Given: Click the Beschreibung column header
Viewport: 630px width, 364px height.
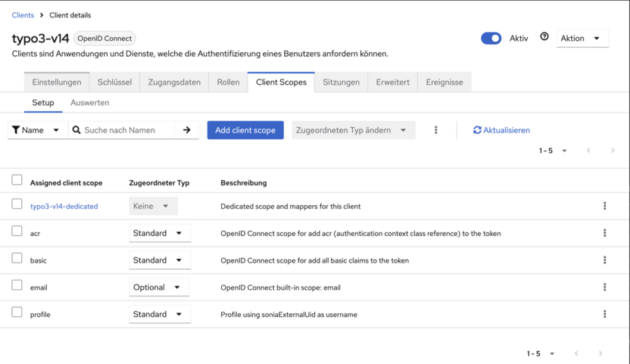Looking at the screenshot, I should tap(244, 183).
